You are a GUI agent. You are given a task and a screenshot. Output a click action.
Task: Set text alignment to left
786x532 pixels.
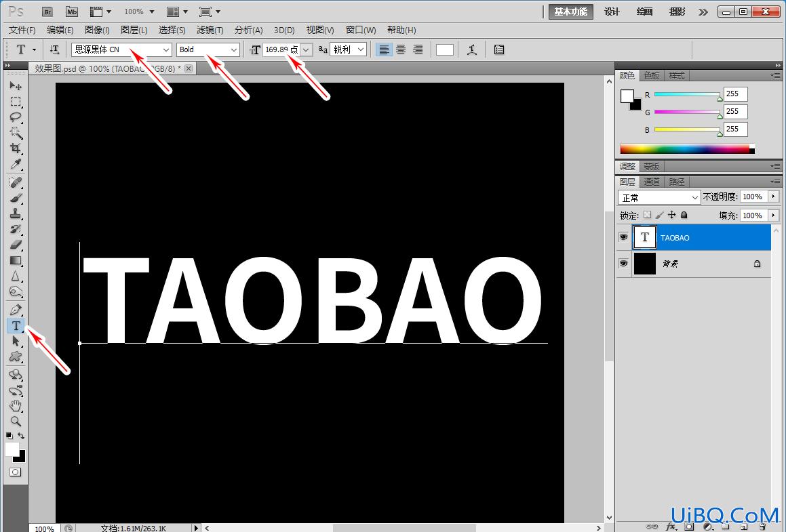[384, 49]
